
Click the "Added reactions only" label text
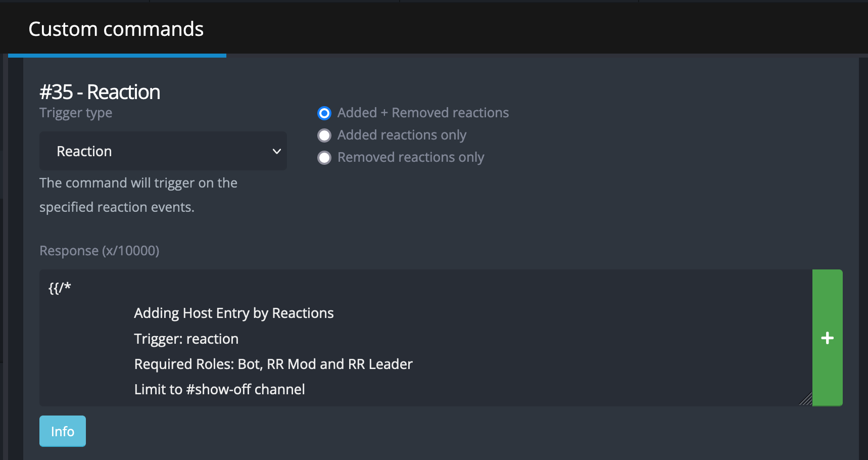pyautogui.click(x=402, y=135)
